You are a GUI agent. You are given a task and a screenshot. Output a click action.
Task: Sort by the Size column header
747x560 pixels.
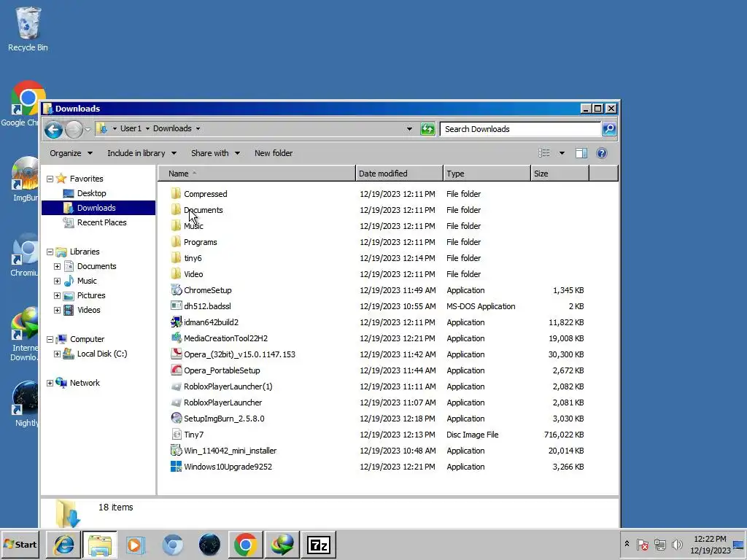tap(560, 174)
